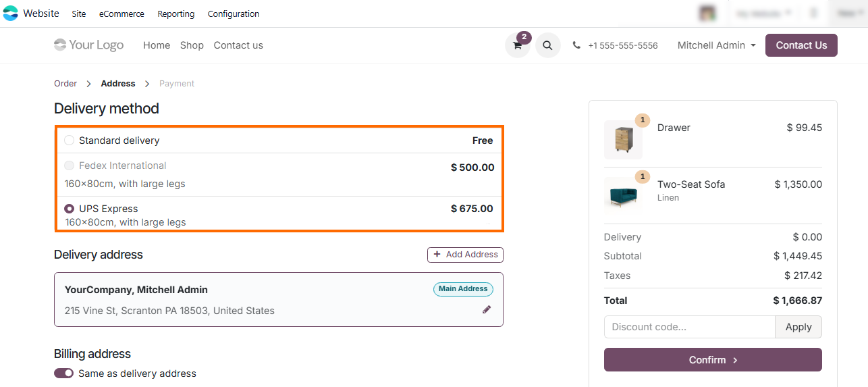Expand the Mitchell Admin user dropdown

(716, 45)
